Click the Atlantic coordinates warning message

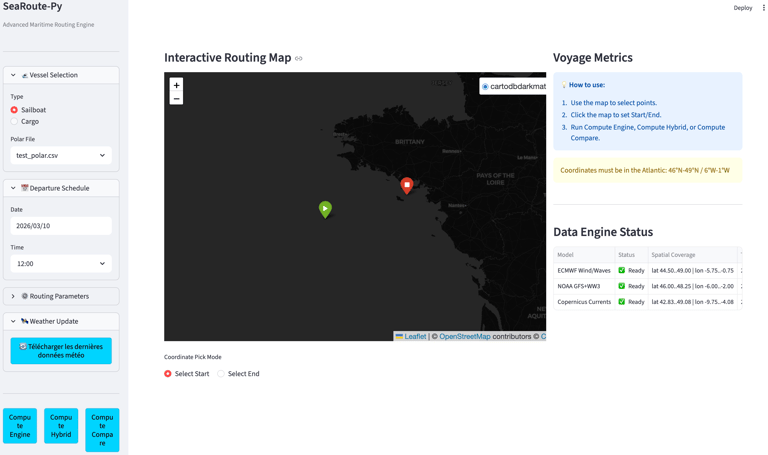click(648, 170)
